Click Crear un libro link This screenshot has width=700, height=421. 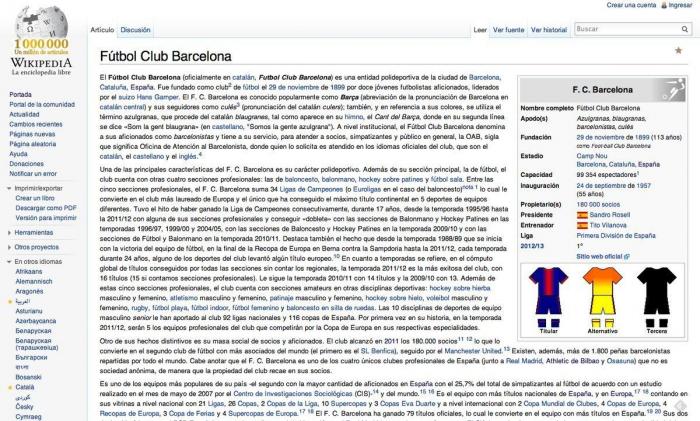point(35,198)
